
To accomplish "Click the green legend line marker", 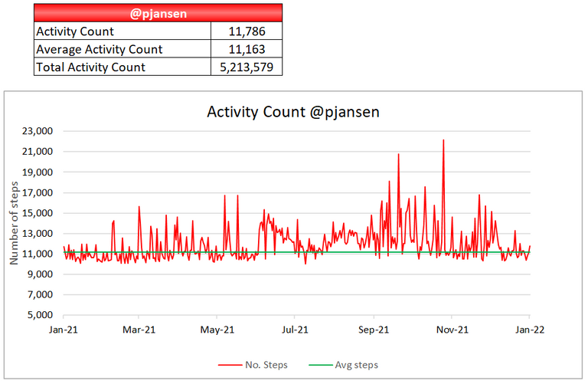I will click(x=321, y=365).
